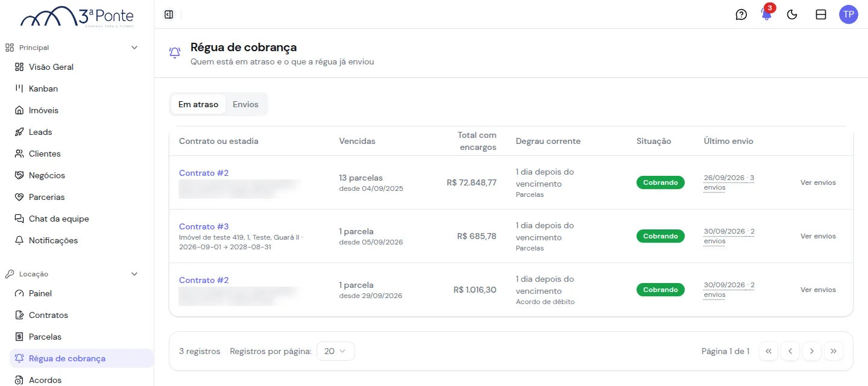Click the Último envio column header
The width and height of the screenshot is (868, 386).
tap(728, 141)
